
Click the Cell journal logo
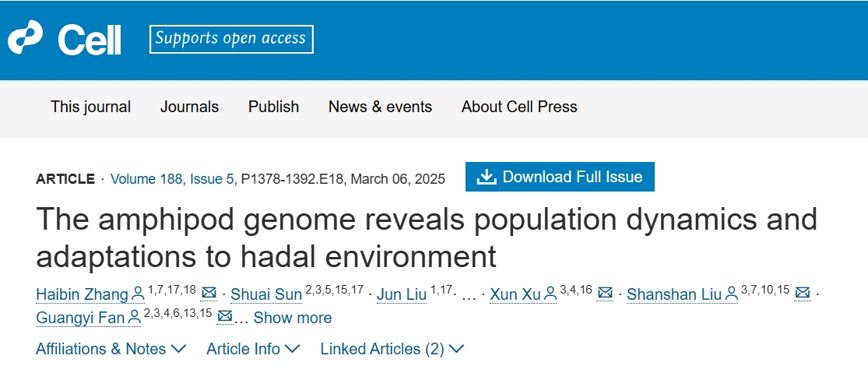click(x=64, y=38)
